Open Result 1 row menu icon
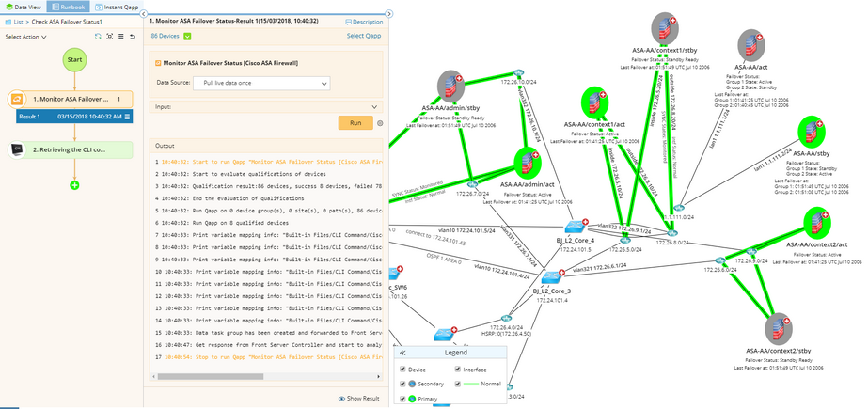Screen dimensions: 868x409 pyautogui.click(x=127, y=117)
